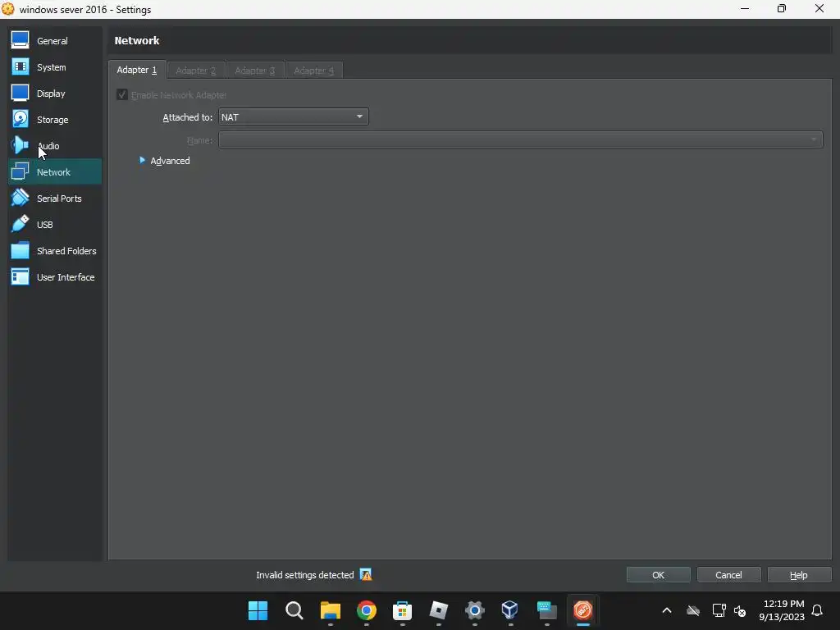This screenshot has width=840, height=630.
Task: Open the clock showing 12:19 PM
Action: pos(782,610)
